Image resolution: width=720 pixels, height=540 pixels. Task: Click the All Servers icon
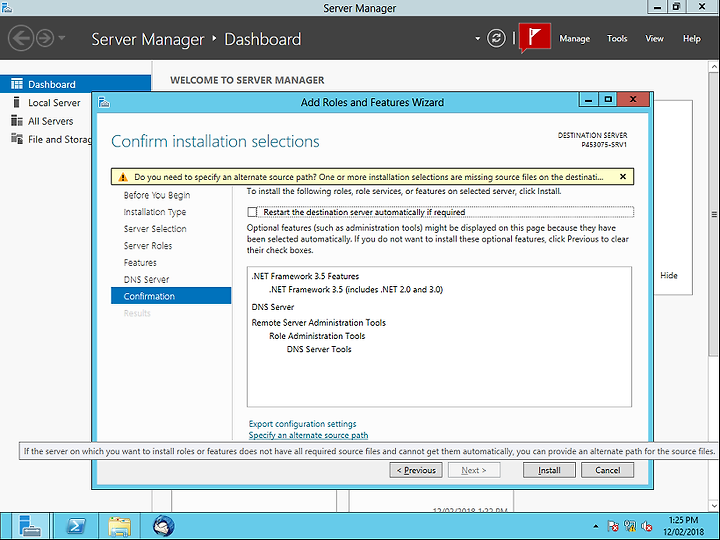(x=17, y=121)
